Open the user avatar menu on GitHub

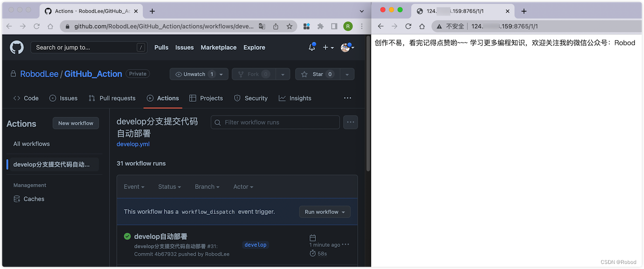click(x=347, y=47)
